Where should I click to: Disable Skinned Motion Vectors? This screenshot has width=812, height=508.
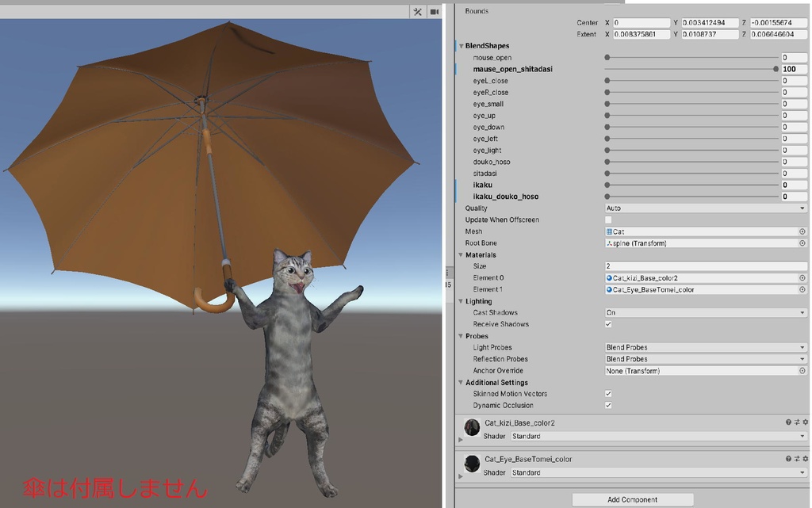[607, 393]
